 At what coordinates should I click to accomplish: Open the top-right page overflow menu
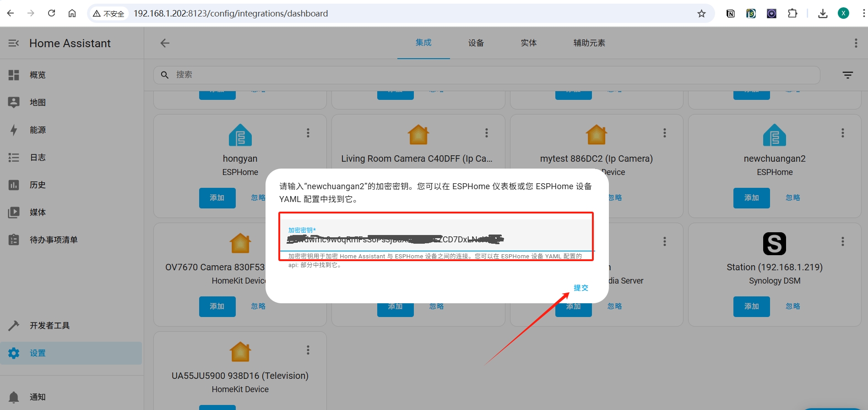[856, 43]
